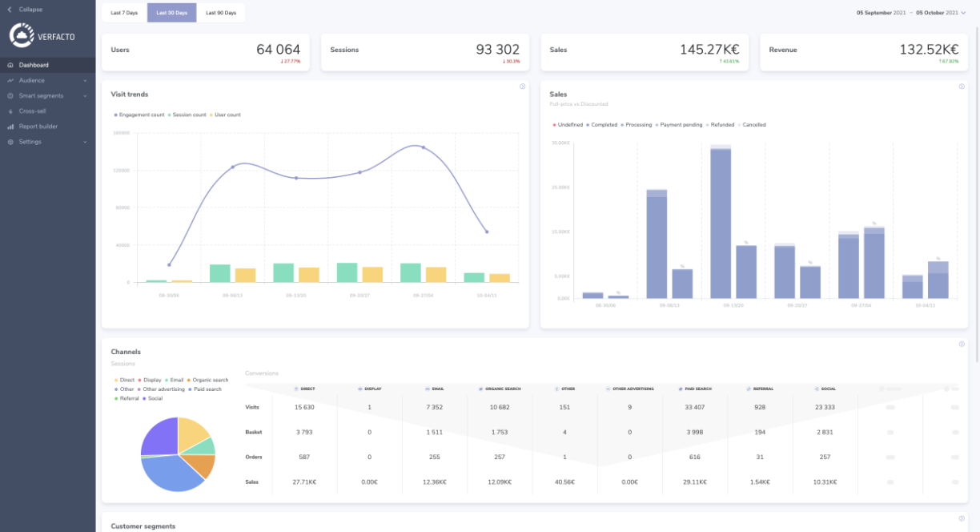Viewport: 980px width, 532px height.
Task: Toggle Undefined status in Sales legend
Action: tap(568, 125)
